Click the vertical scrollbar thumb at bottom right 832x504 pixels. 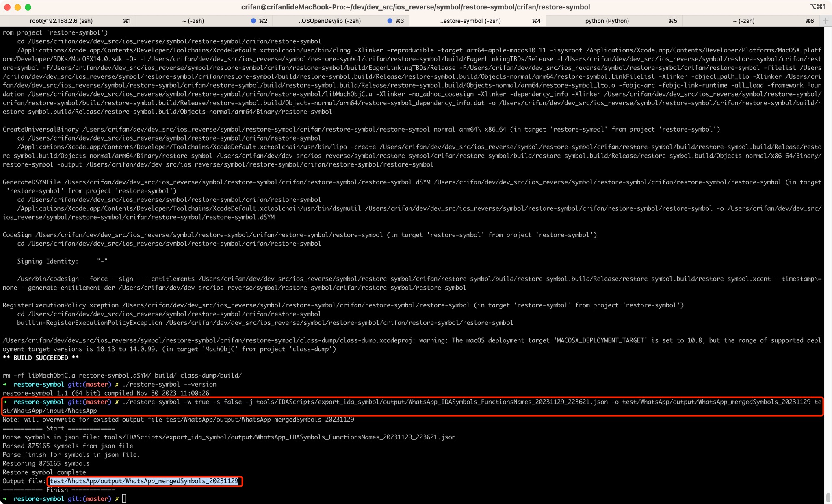pos(828,497)
